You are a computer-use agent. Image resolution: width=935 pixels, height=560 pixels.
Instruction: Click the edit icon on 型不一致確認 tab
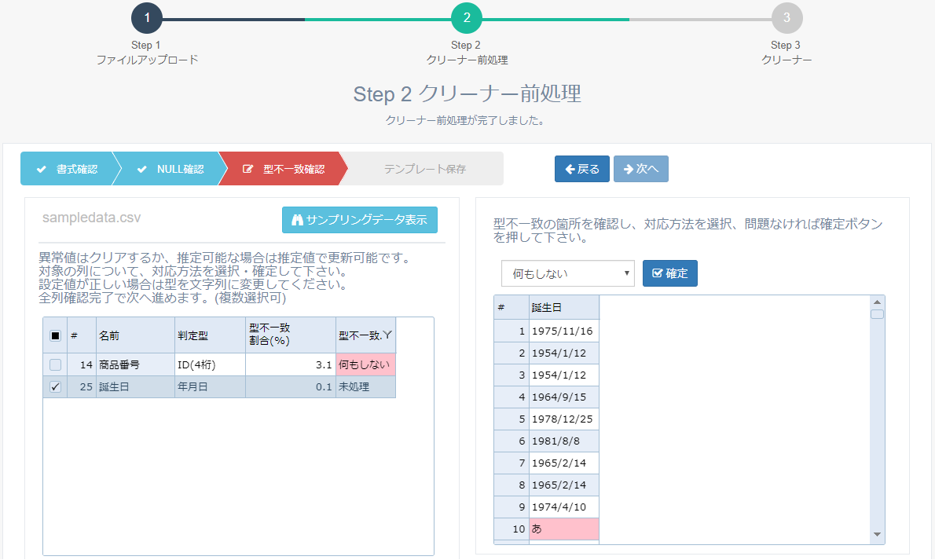coord(248,169)
